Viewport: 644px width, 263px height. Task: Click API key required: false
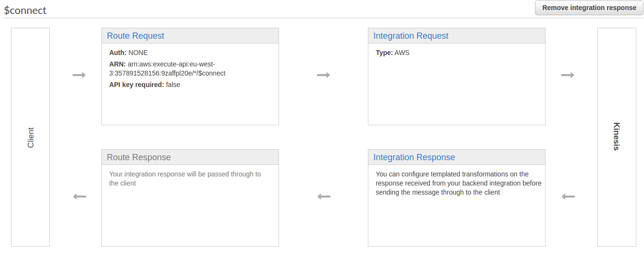pyautogui.click(x=145, y=85)
